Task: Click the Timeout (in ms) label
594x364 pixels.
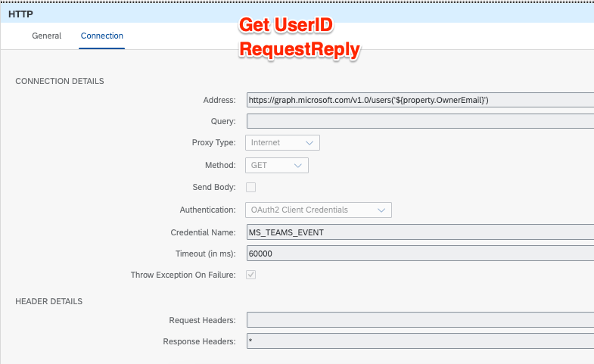Action: click(205, 254)
